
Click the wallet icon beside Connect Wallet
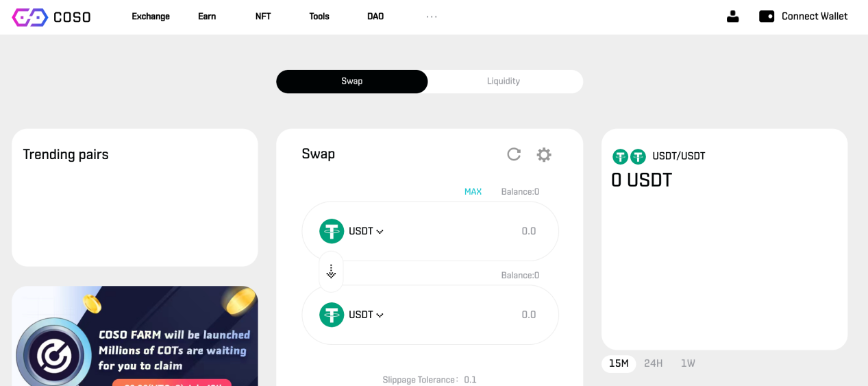(767, 16)
